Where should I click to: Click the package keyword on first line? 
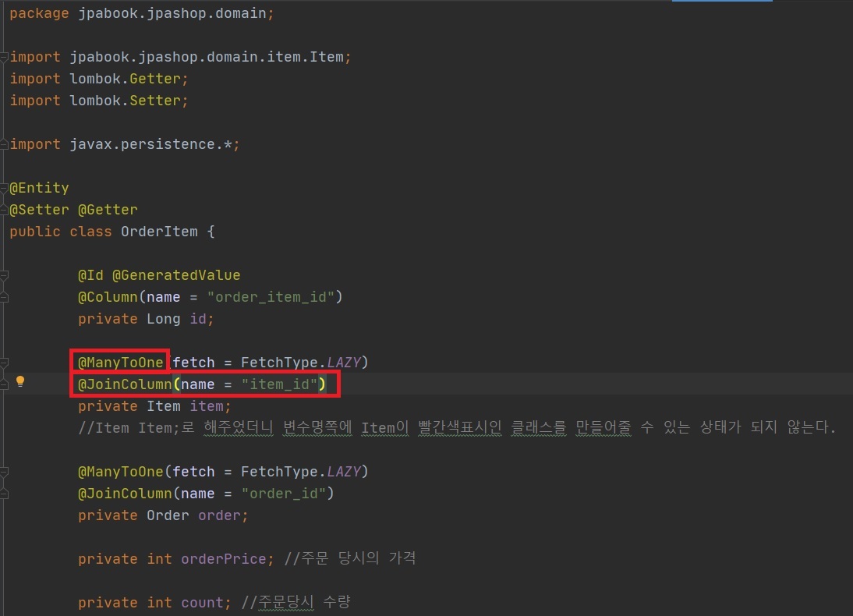(39, 13)
